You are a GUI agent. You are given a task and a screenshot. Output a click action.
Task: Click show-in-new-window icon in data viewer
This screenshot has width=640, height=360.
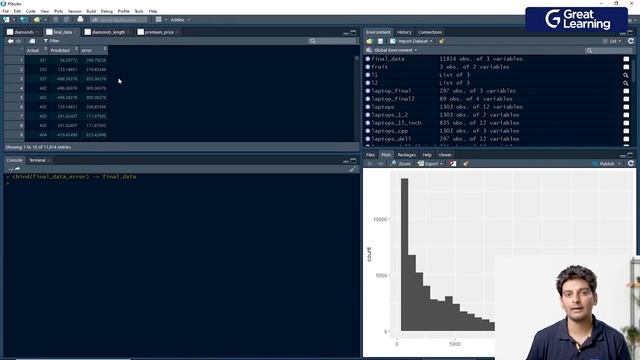[x=32, y=41]
